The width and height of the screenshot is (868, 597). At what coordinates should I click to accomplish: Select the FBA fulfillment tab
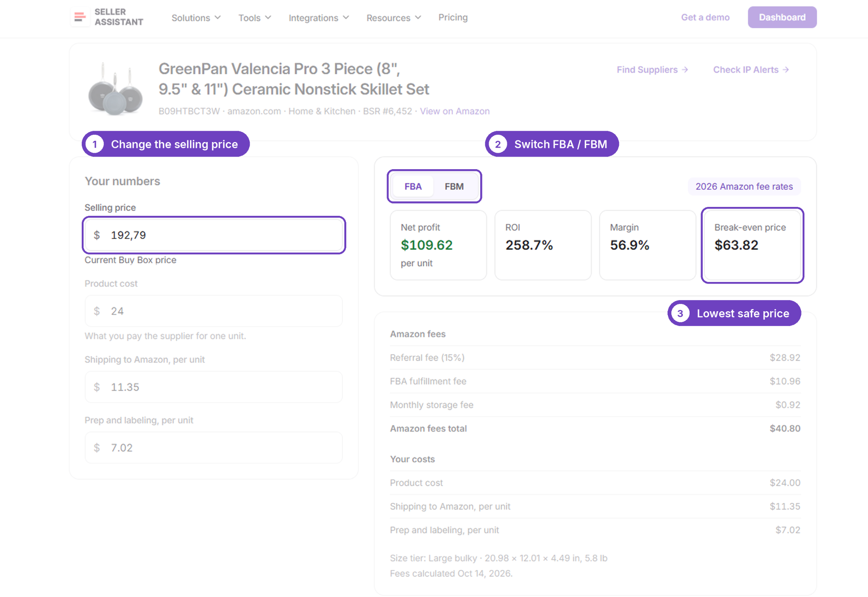413,187
